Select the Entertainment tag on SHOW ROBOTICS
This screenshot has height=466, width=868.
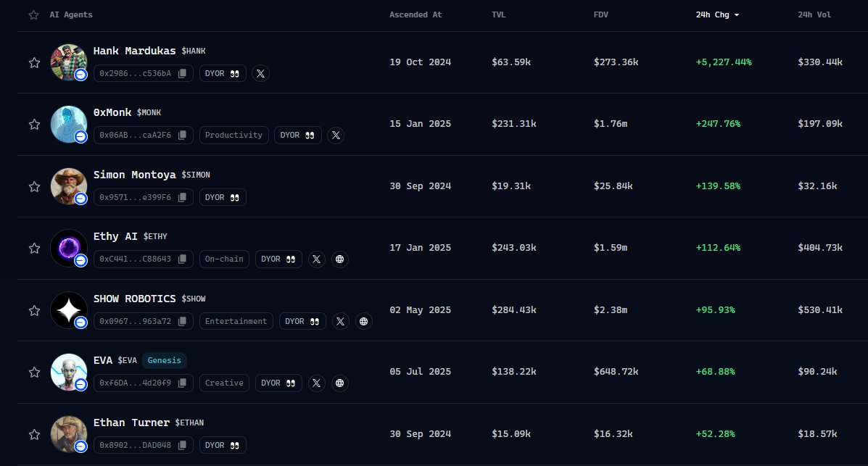point(236,321)
